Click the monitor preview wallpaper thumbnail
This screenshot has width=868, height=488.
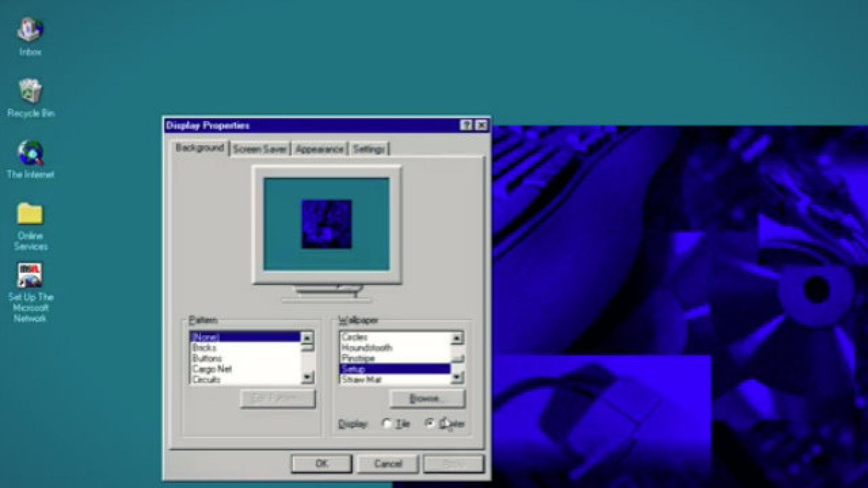(x=326, y=224)
